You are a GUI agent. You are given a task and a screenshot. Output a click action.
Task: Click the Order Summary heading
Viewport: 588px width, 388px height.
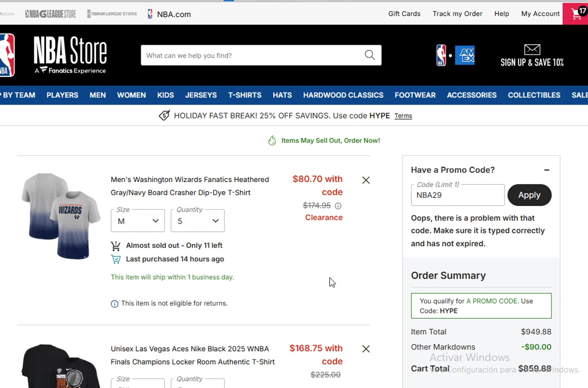(x=448, y=276)
